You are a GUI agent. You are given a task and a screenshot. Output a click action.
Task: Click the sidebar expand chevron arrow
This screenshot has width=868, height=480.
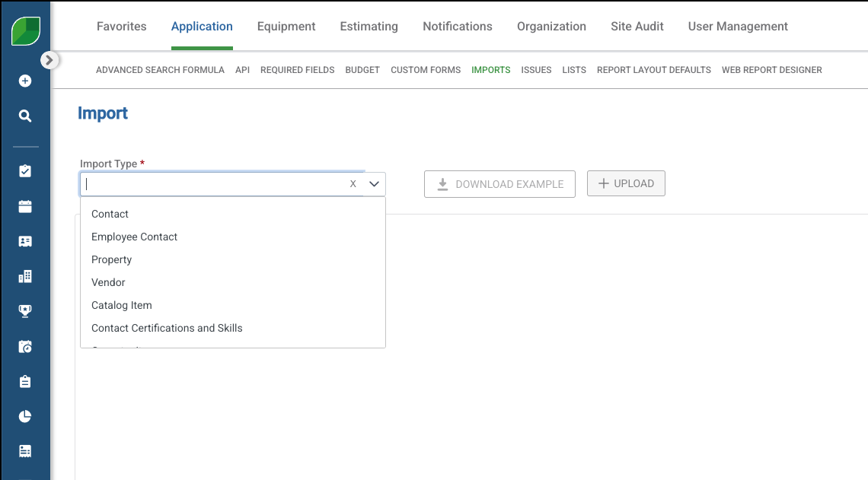click(49, 59)
